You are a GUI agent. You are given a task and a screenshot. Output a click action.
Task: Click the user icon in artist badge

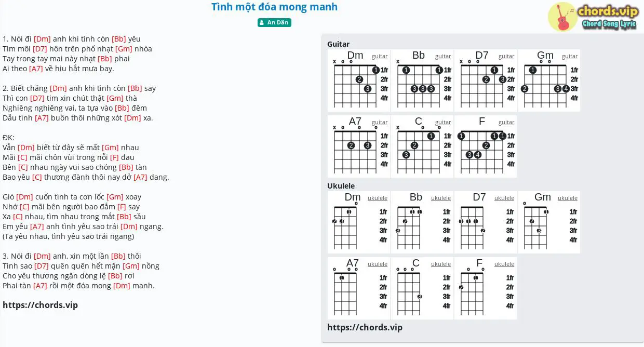(x=262, y=22)
